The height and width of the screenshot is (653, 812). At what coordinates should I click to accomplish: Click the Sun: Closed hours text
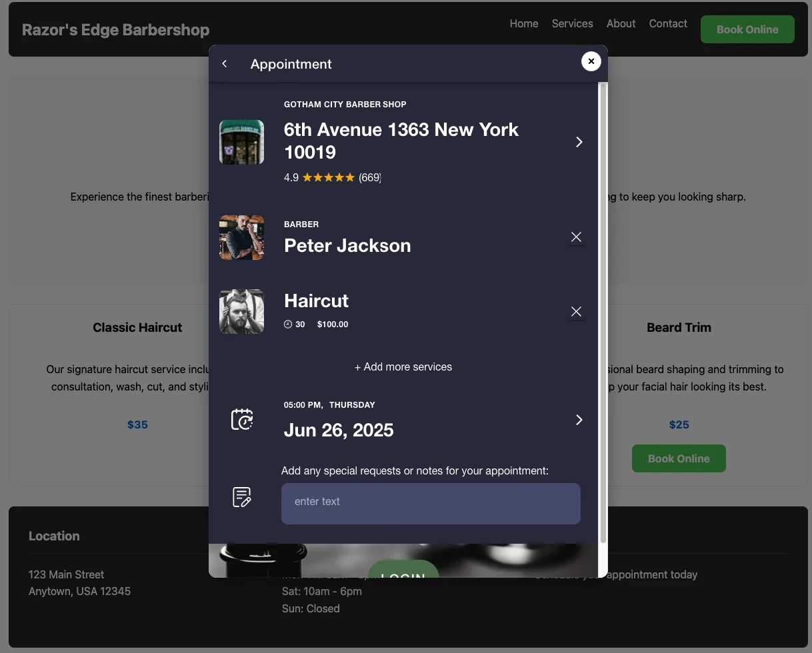pos(311,609)
